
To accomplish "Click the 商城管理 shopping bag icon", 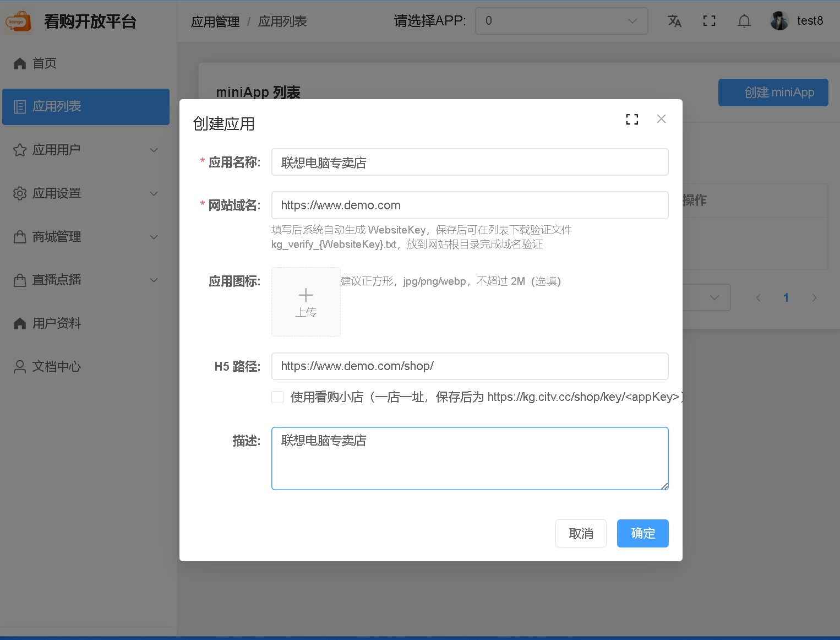I will (20, 237).
